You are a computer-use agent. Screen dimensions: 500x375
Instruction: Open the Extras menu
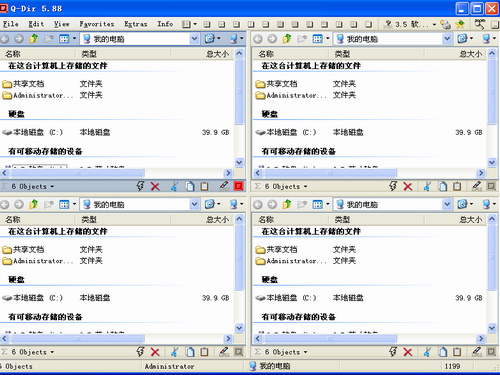(x=135, y=24)
